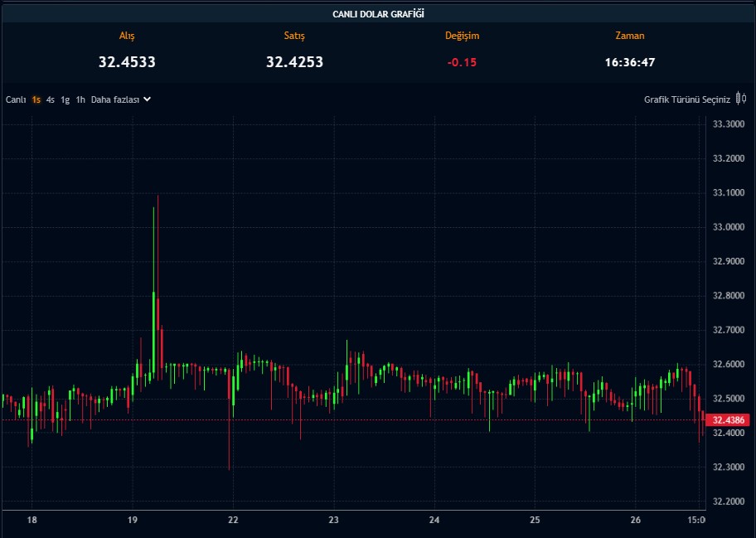Select the 4s timeframe option
756x538 pixels.
tap(51, 99)
